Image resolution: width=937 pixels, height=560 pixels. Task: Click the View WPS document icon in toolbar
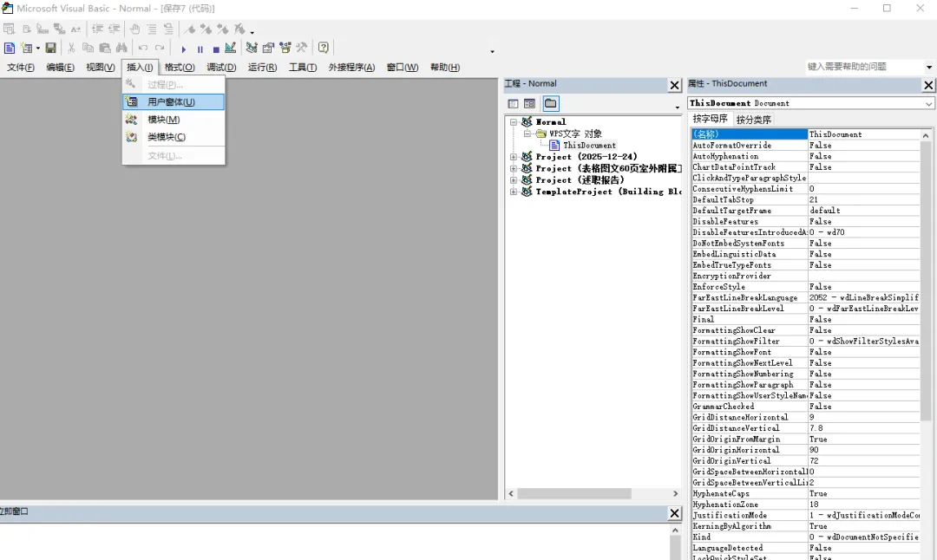pos(9,48)
